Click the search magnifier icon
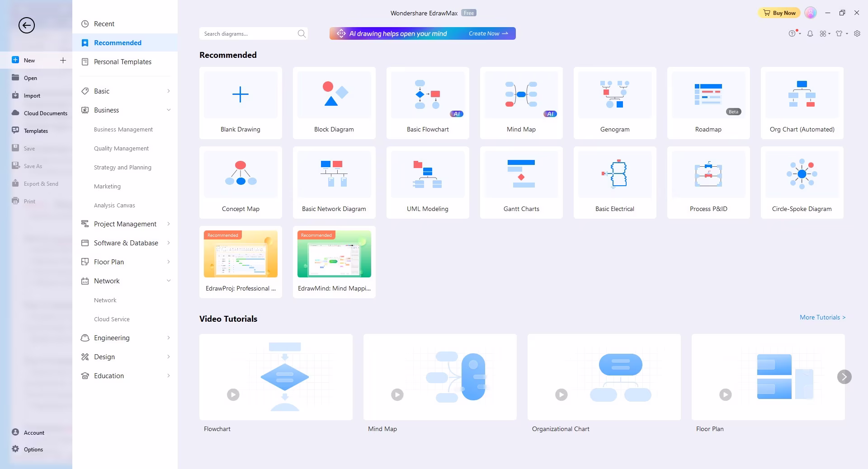Screen dimensions: 868x469 pos(302,33)
